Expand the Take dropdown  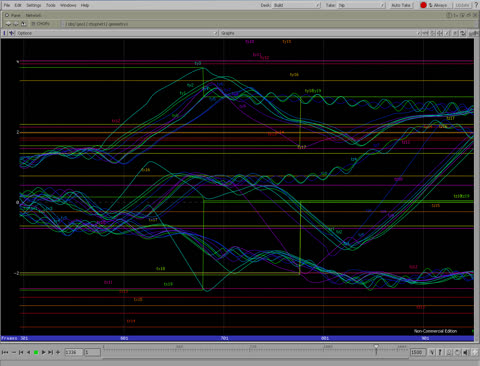click(x=361, y=5)
